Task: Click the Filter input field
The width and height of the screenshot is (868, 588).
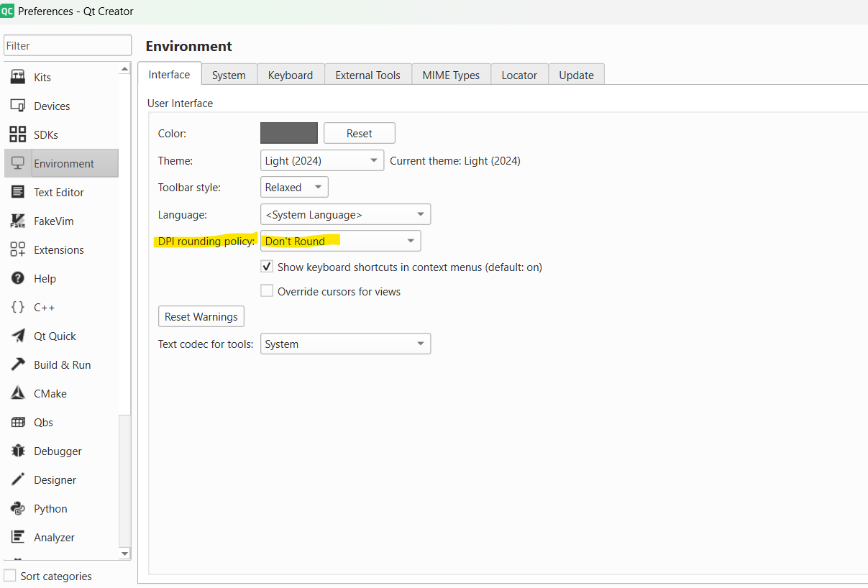Action: click(x=68, y=45)
